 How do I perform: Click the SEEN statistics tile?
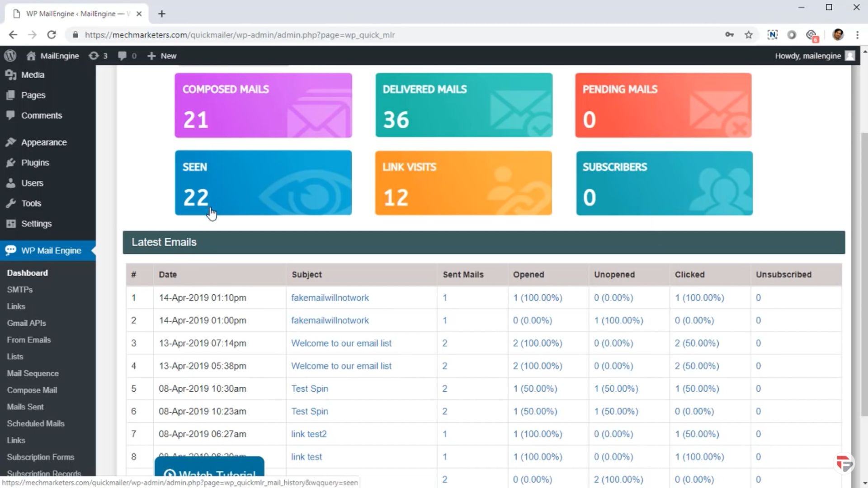coord(263,183)
